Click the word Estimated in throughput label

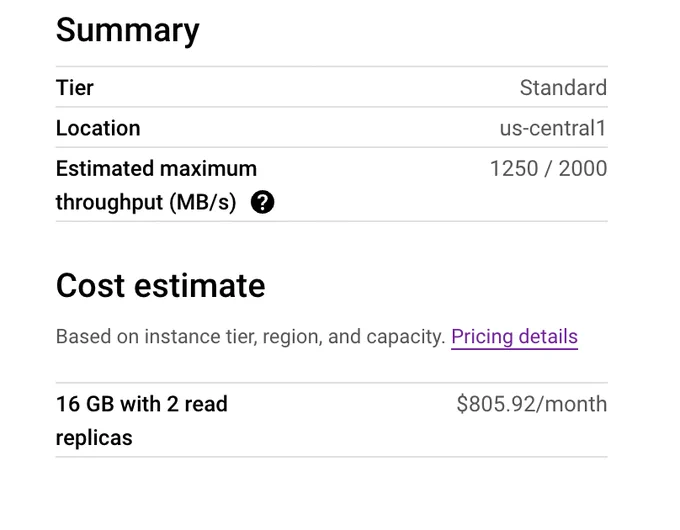coord(105,168)
